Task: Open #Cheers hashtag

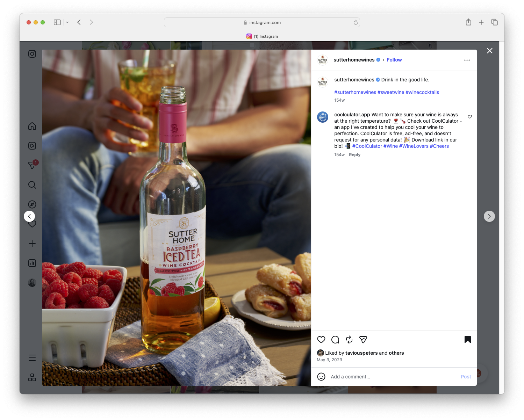Action: [439, 146]
